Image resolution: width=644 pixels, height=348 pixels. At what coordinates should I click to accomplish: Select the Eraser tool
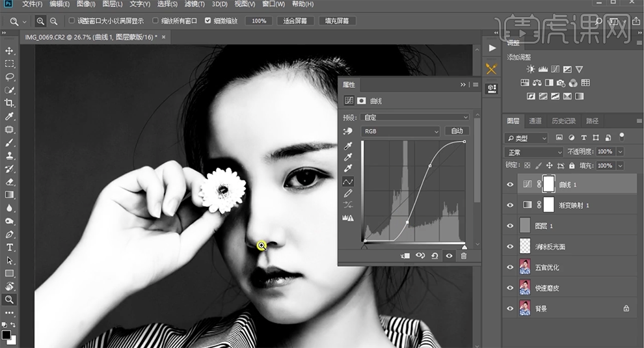tap(9, 182)
